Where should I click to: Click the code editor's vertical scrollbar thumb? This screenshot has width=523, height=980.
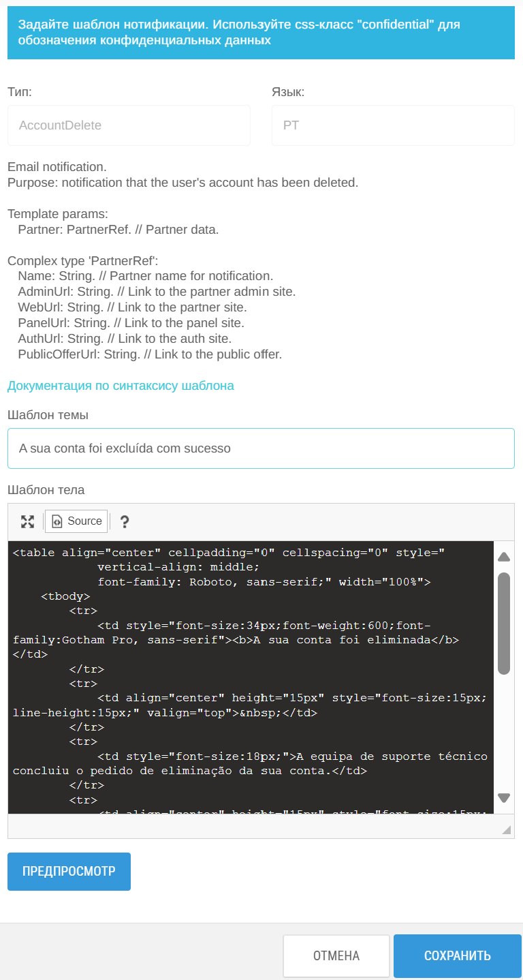tap(504, 624)
